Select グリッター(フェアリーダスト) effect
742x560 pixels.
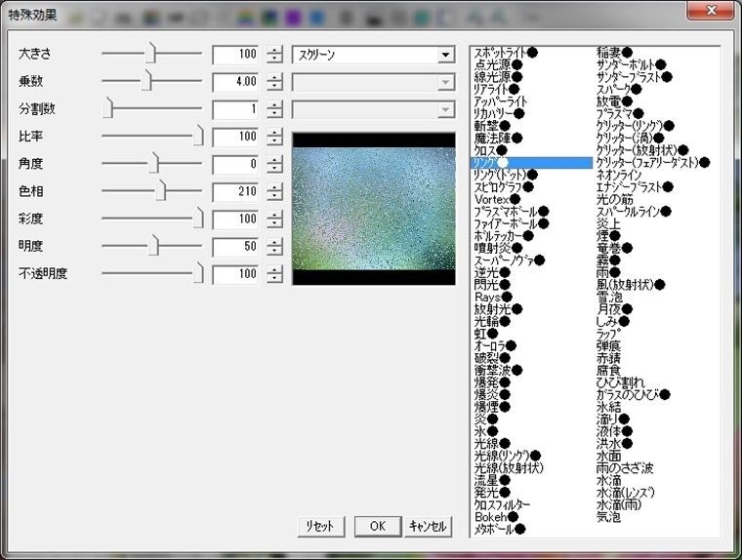[652, 163]
